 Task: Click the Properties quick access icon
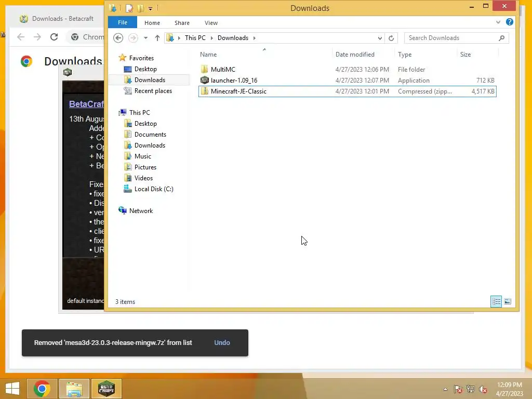point(129,8)
